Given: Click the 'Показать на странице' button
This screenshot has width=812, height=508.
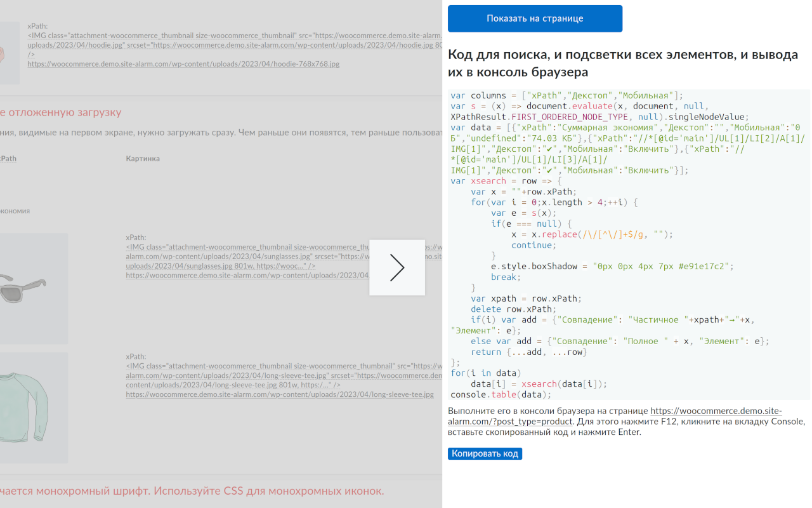Looking at the screenshot, I should coord(535,18).
